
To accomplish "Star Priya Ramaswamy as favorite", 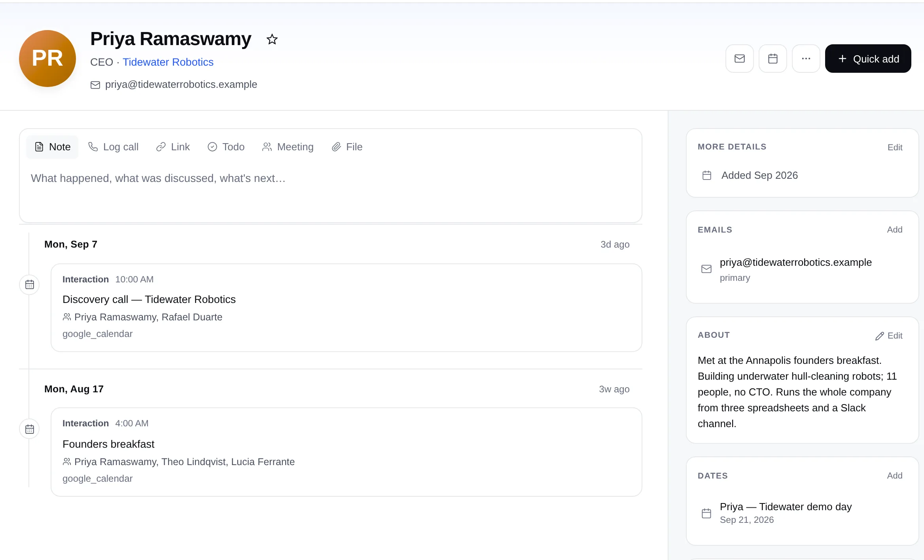I will (272, 39).
